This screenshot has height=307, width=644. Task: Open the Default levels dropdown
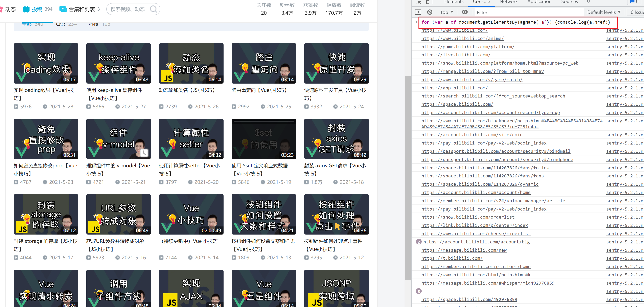point(604,12)
